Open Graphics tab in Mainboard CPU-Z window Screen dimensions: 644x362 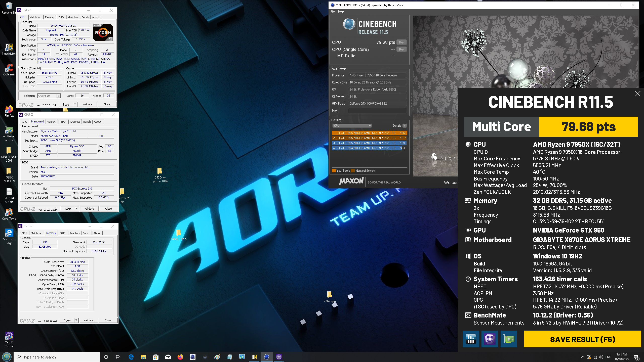click(x=75, y=122)
